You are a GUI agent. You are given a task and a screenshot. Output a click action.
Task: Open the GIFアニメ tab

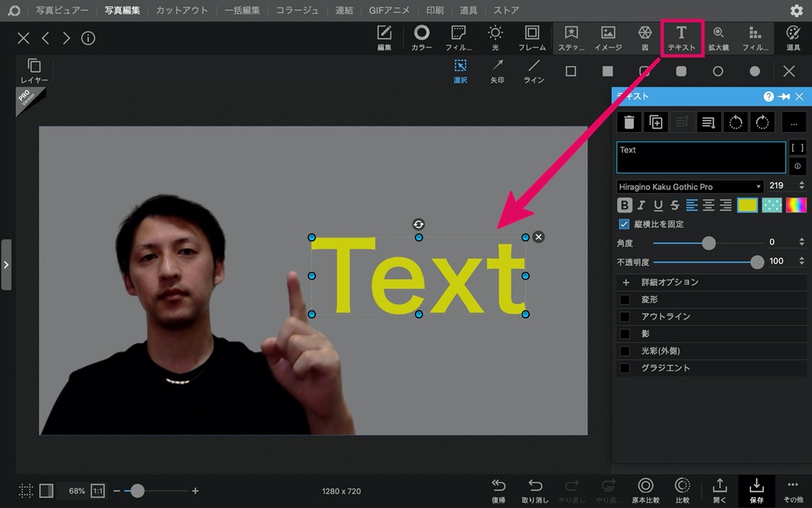point(390,10)
